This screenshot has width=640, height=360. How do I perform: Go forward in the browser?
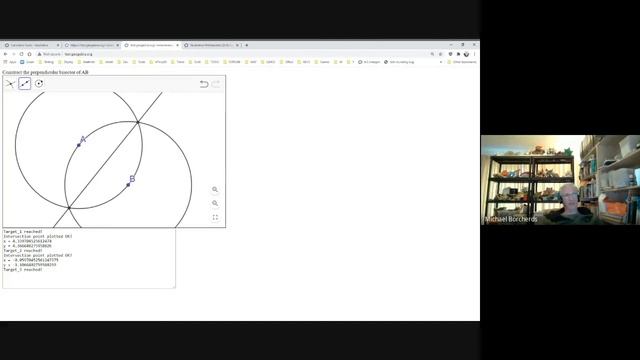point(13,54)
